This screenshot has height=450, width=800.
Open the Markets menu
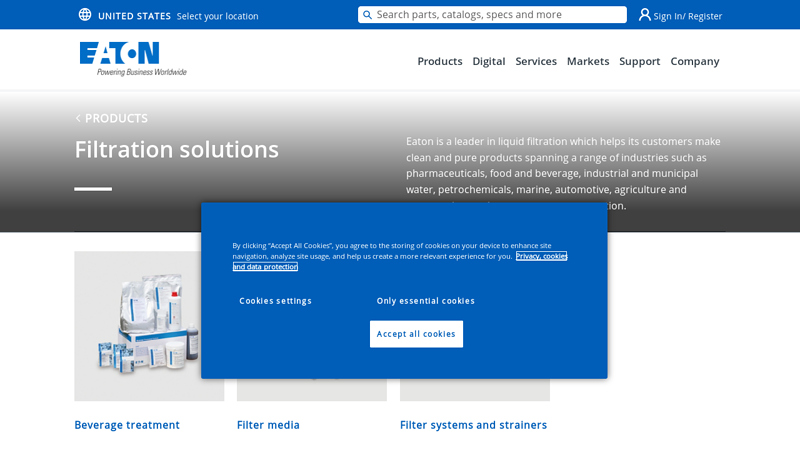(588, 61)
